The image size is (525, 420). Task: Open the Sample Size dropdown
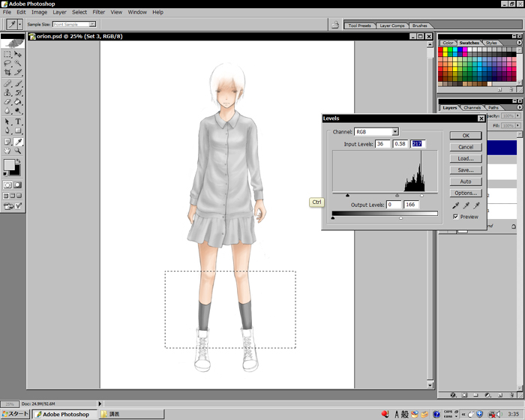[92, 25]
